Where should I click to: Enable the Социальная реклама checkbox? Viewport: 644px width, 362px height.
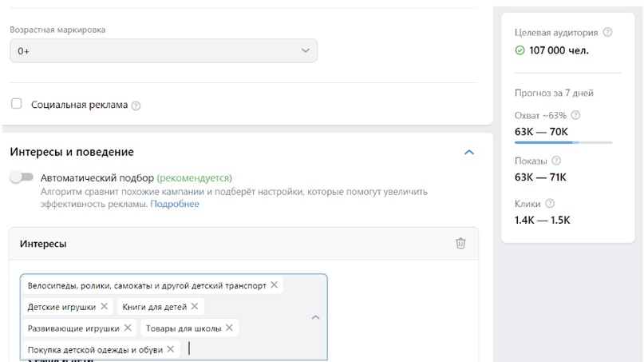(17, 104)
